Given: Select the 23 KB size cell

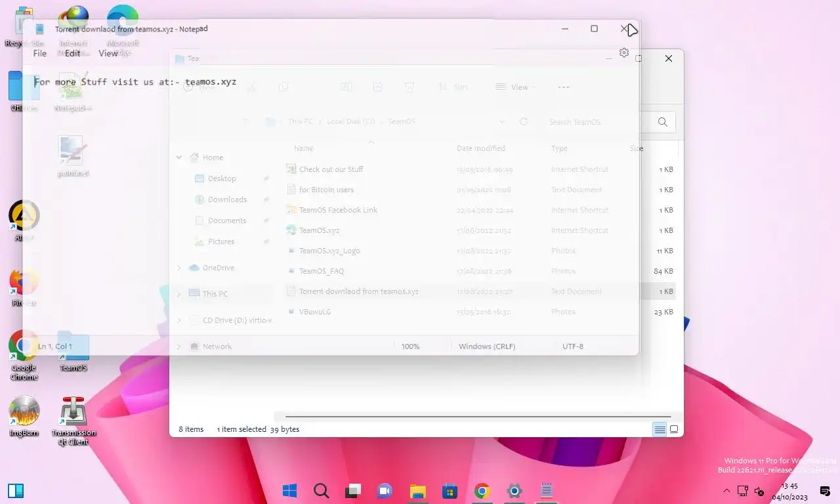Looking at the screenshot, I should click(x=663, y=312).
